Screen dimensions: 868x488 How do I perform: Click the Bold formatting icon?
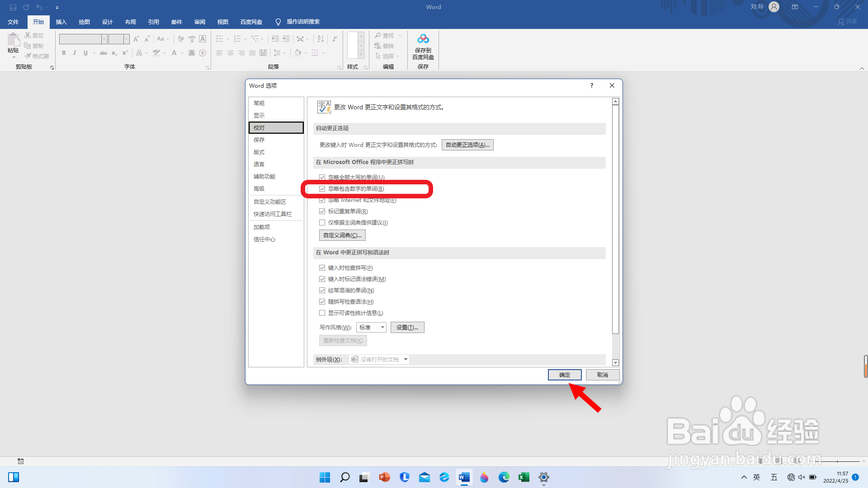pyautogui.click(x=64, y=53)
